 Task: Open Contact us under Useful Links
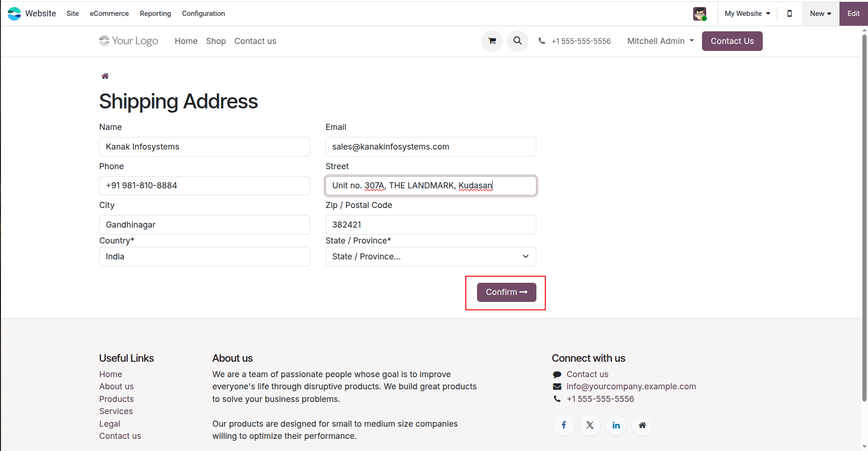(120, 436)
